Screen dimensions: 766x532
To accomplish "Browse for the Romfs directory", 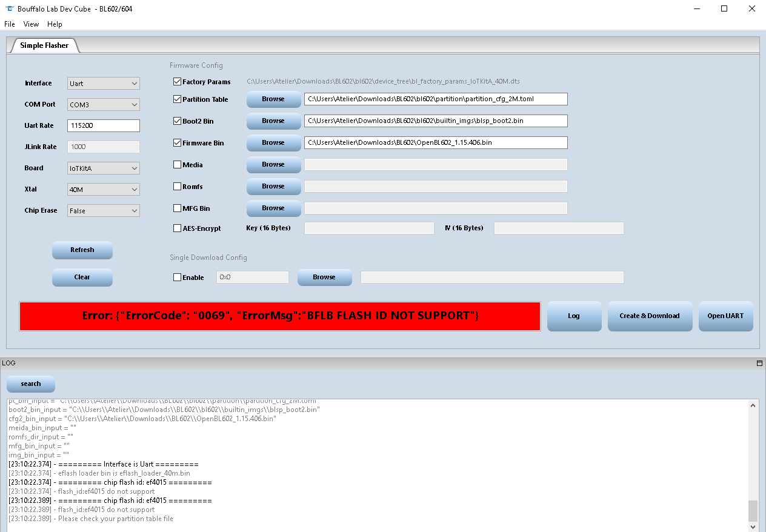I will (273, 187).
